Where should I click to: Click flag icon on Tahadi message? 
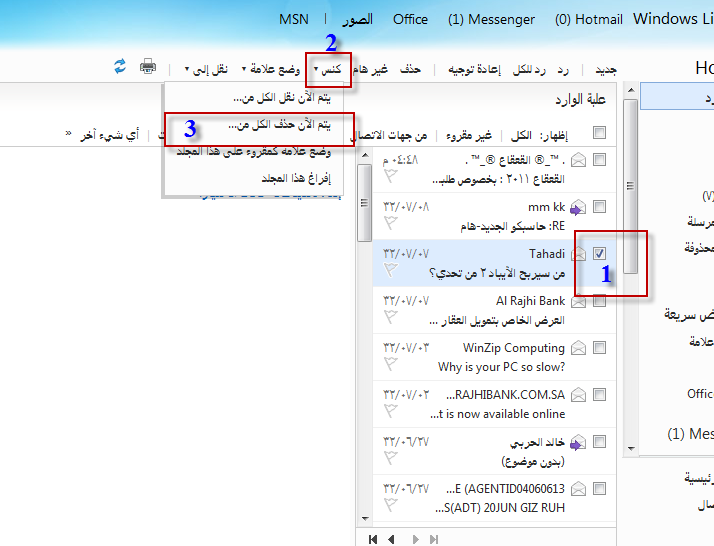coord(391,270)
